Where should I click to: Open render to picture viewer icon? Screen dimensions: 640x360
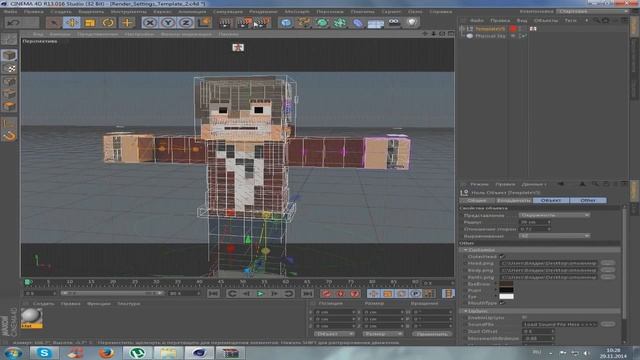tap(244, 23)
